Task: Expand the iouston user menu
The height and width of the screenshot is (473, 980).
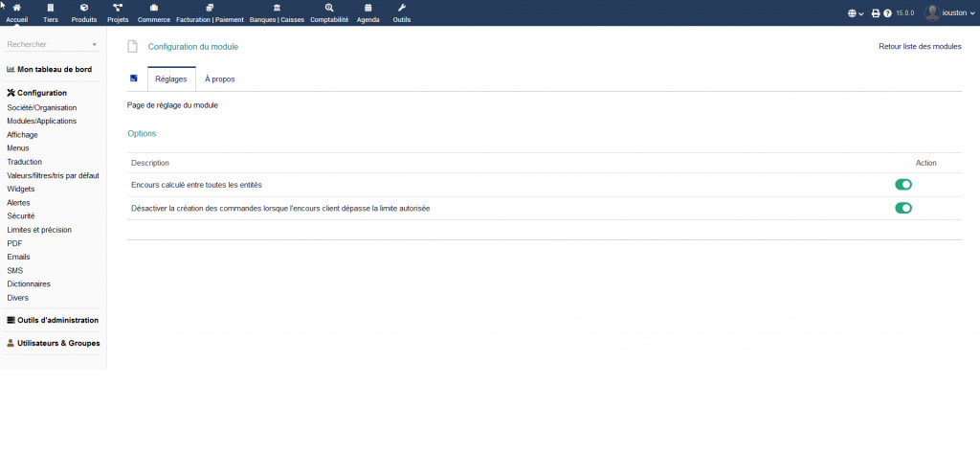Action: pos(958,13)
